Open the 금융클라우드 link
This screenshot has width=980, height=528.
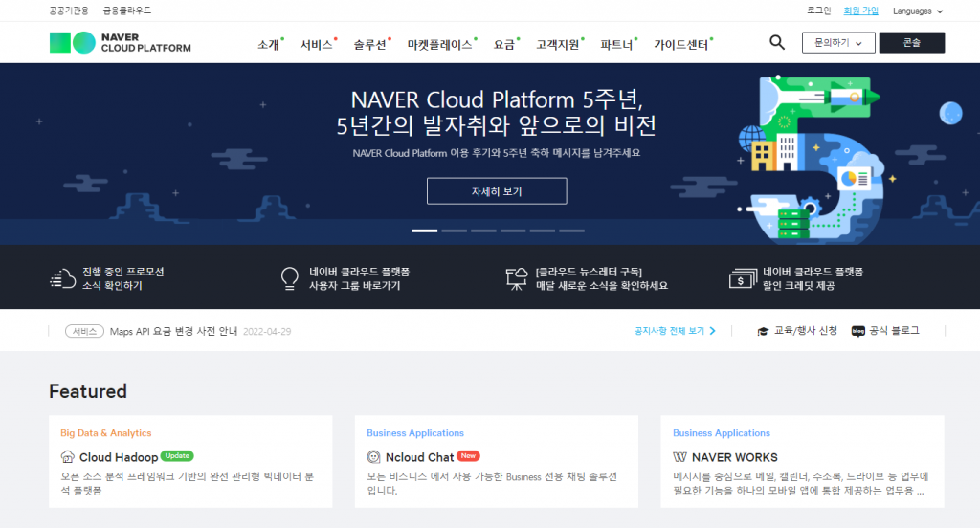(x=127, y=11)
